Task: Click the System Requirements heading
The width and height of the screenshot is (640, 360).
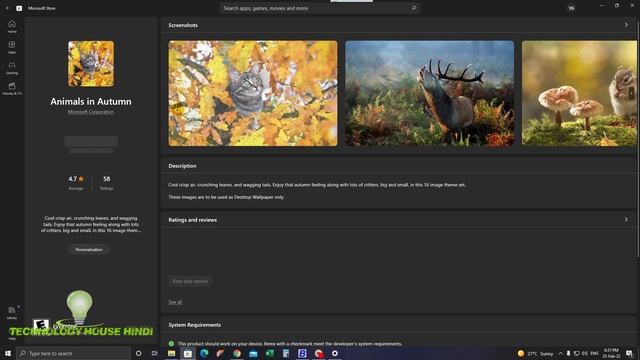Action: pos(195,325)
